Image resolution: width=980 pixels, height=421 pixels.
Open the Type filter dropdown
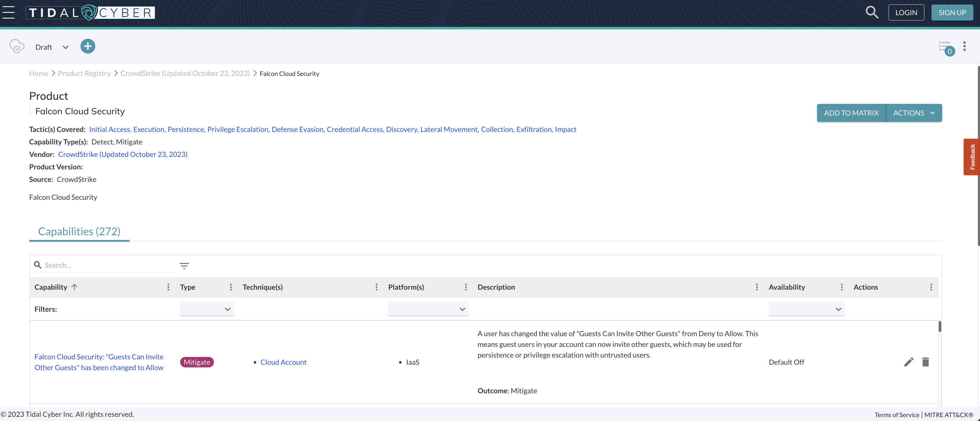207,309
